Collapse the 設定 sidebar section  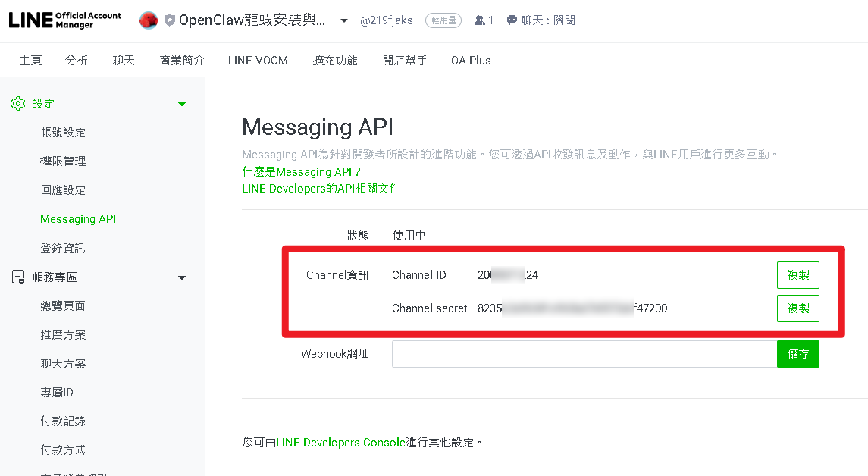pyautogui.click(x=182, y=104)
